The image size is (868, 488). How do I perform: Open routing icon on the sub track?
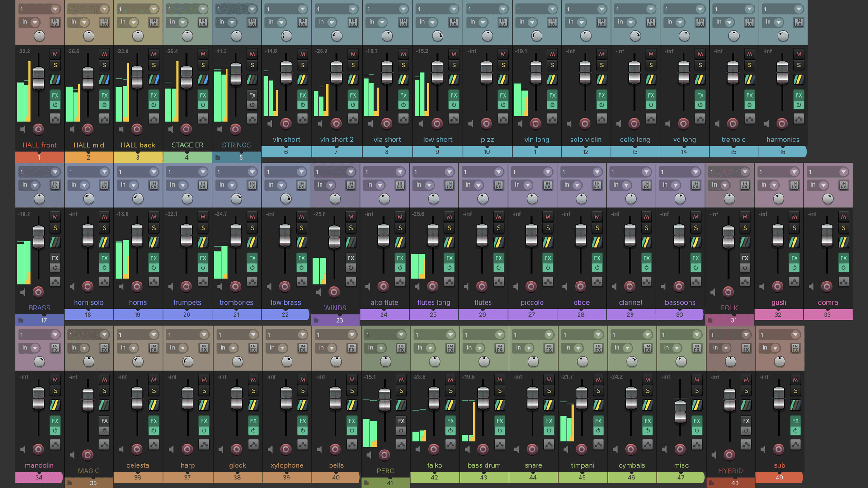795,405
